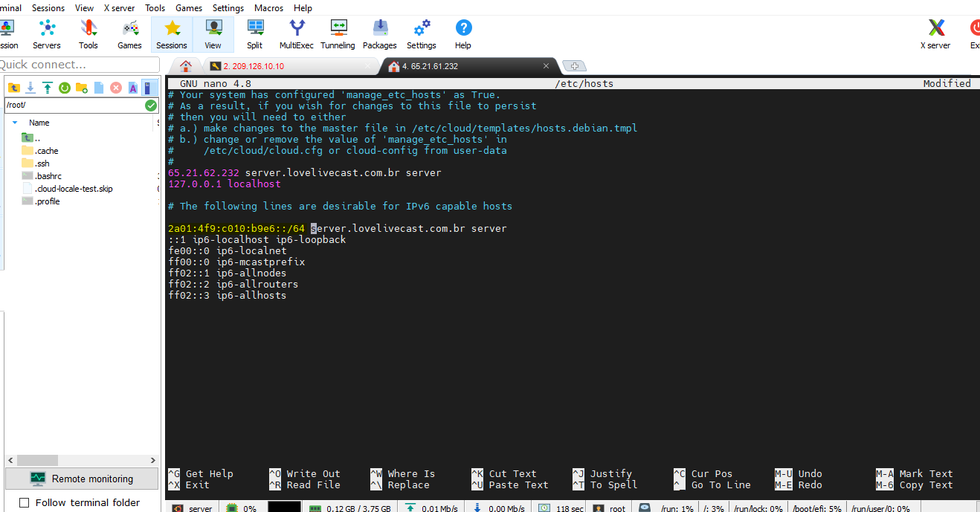980x512 pixels.
Task: Open the Servers toolbar icon
Action: pyautogui.click(x=47, y=34)
